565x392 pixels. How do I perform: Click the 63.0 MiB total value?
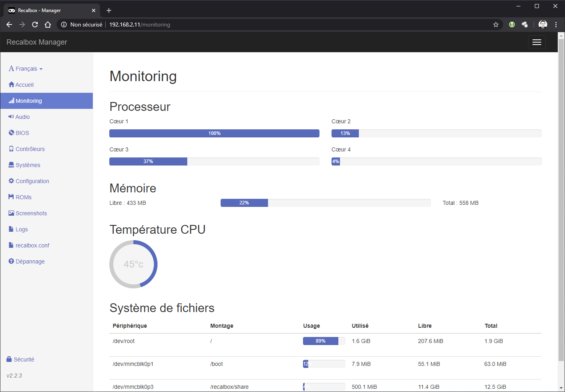(x=495, y=364)
